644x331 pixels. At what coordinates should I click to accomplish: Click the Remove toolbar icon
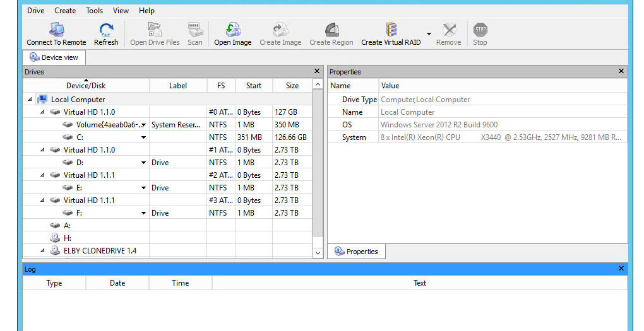coord(449,30)
